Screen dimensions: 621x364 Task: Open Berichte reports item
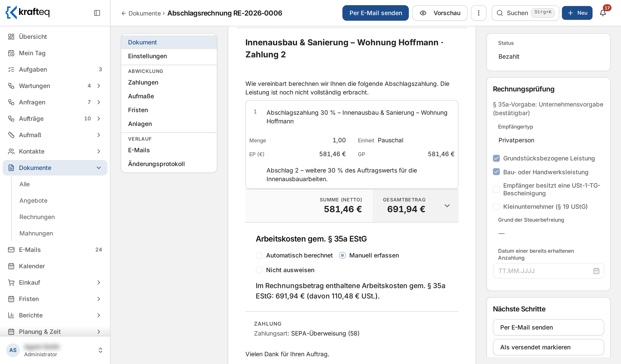pos(55,315)
